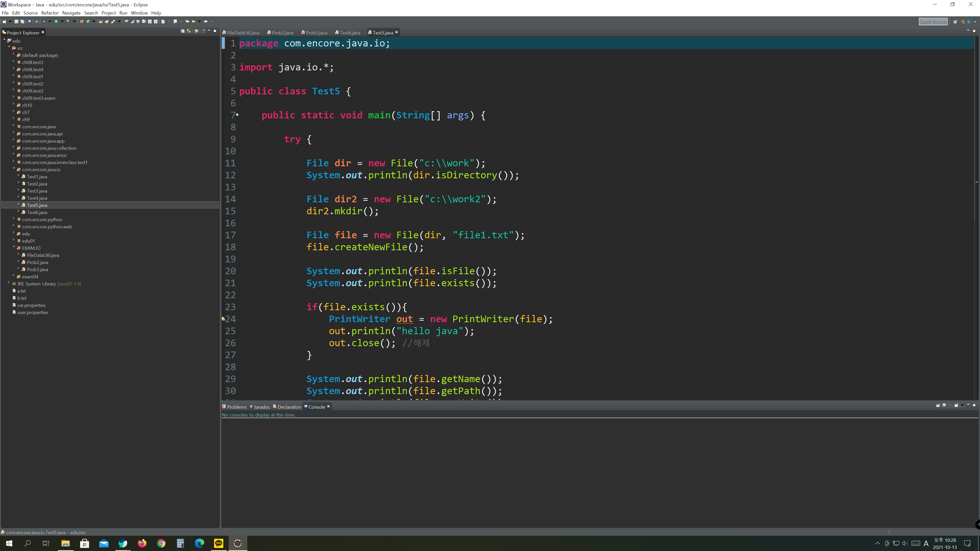Collapse the com.encore.java.io package
This screenshot has height=551, width=980.
coord(14,168)
